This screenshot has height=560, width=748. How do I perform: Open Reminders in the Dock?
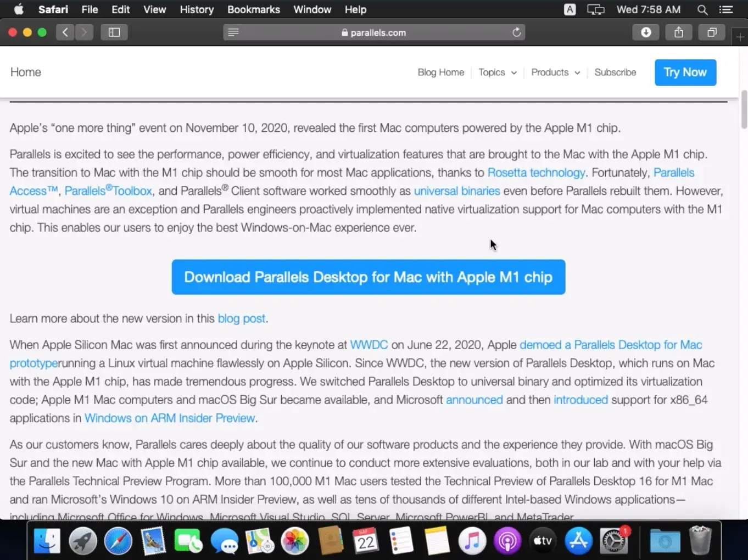401,541
